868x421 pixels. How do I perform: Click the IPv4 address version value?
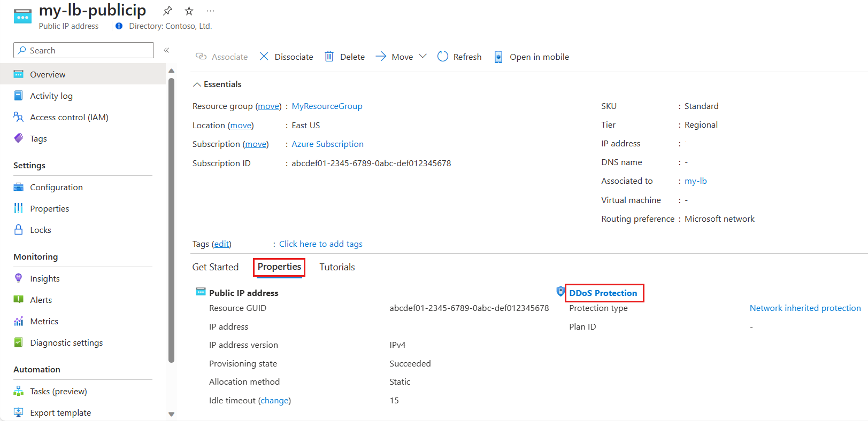pyautogui.click(x=397, y=345)
